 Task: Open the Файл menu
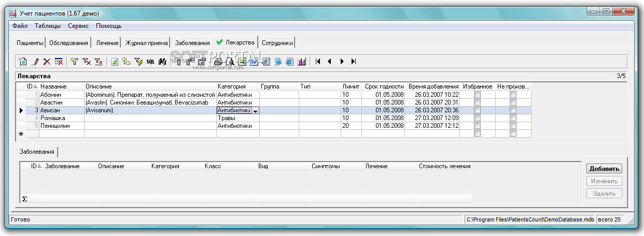click(20, 26)
